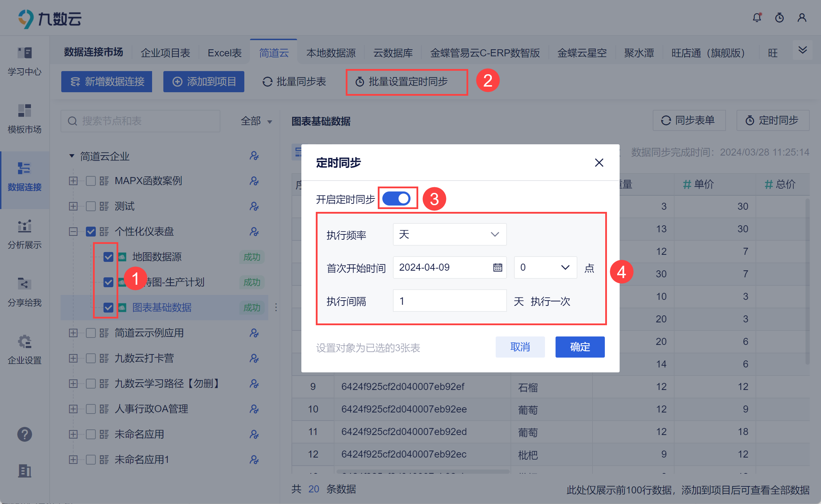Click the 执行间隔 input field
821x504 pixels.
pyautogui.click(x=449, y=301)
